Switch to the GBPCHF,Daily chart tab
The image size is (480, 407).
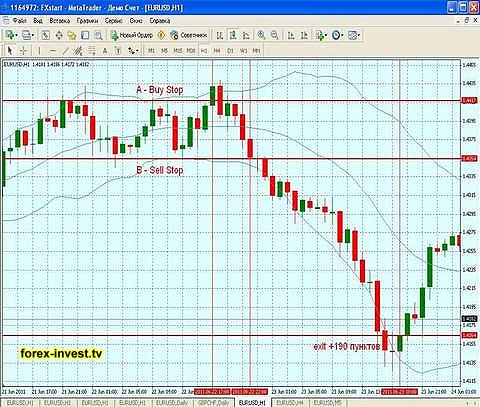[213, 403]
